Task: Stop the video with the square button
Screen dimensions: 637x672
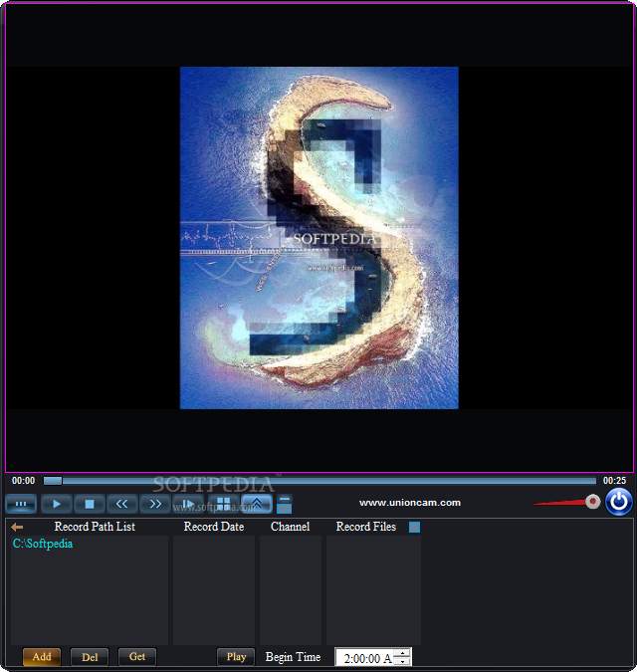Action: tap(90, 504)
